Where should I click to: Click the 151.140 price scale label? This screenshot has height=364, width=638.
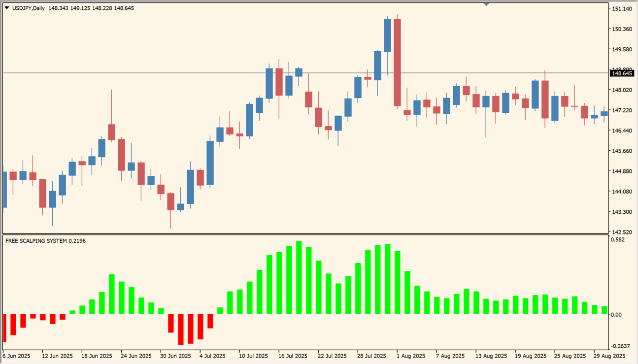pyautogui.click(x=622, y=9)
